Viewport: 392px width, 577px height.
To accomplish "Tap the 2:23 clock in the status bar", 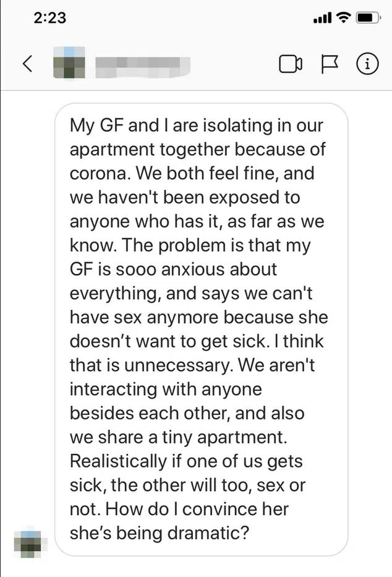I will coord(49,19).
